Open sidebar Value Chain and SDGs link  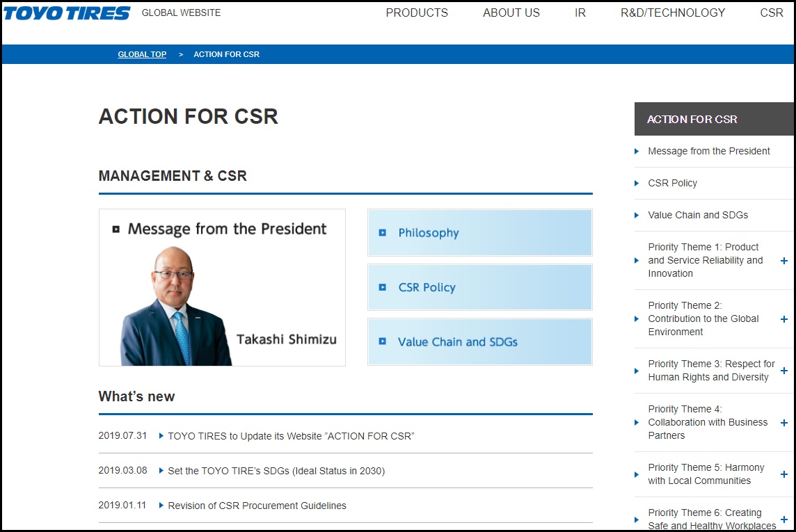697,215
